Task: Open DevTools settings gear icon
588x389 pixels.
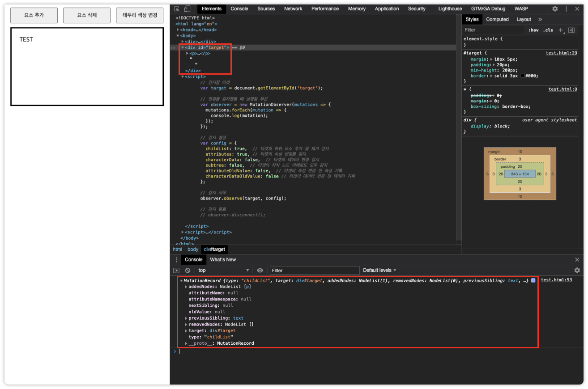Action: tap(555, 8)
